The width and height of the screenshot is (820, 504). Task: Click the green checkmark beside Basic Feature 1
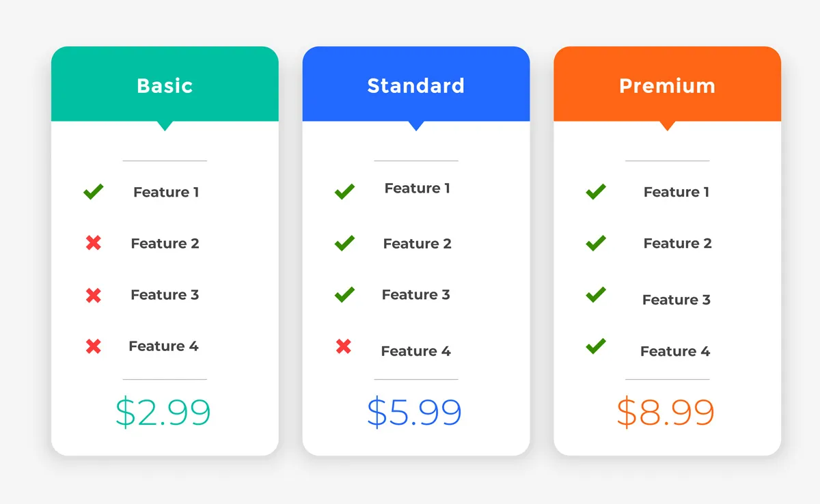[x=94, y=192]
